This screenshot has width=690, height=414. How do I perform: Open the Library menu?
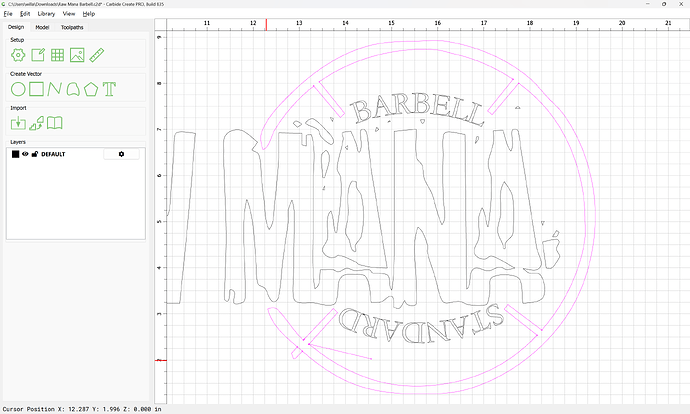[46, 14]
